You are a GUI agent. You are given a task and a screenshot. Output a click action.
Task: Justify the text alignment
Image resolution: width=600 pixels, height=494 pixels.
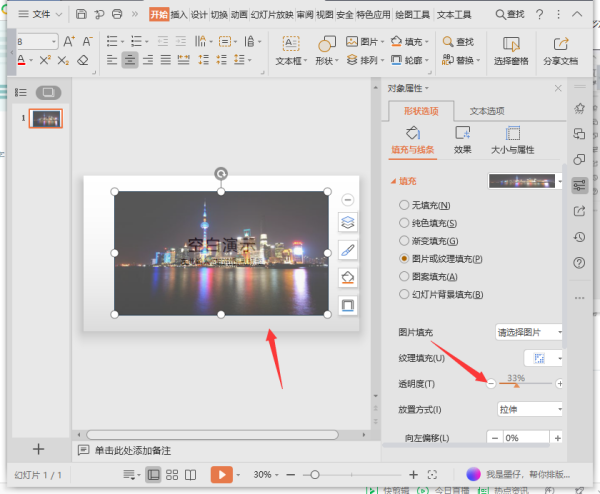coord(166,60)
